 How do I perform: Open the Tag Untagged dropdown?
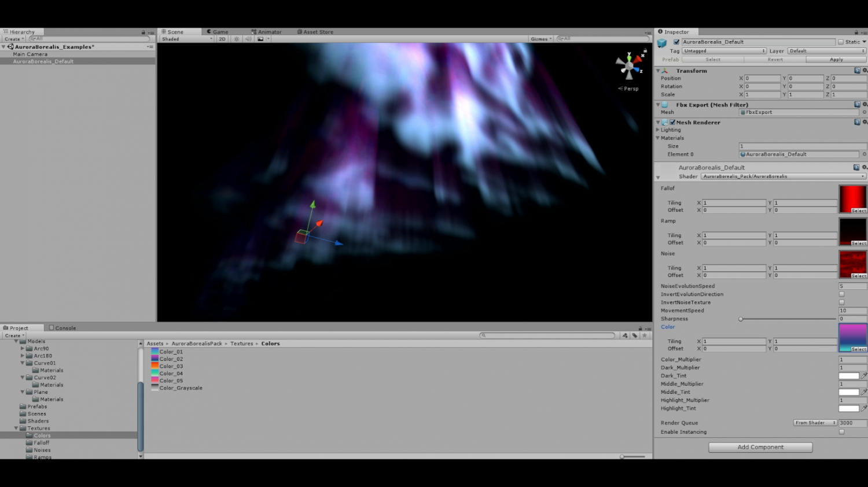[x=724, y=51]
